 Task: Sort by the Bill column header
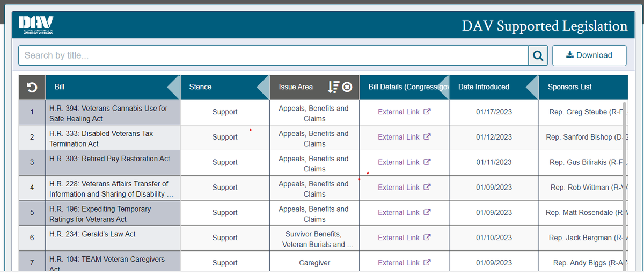pos(113,87)
